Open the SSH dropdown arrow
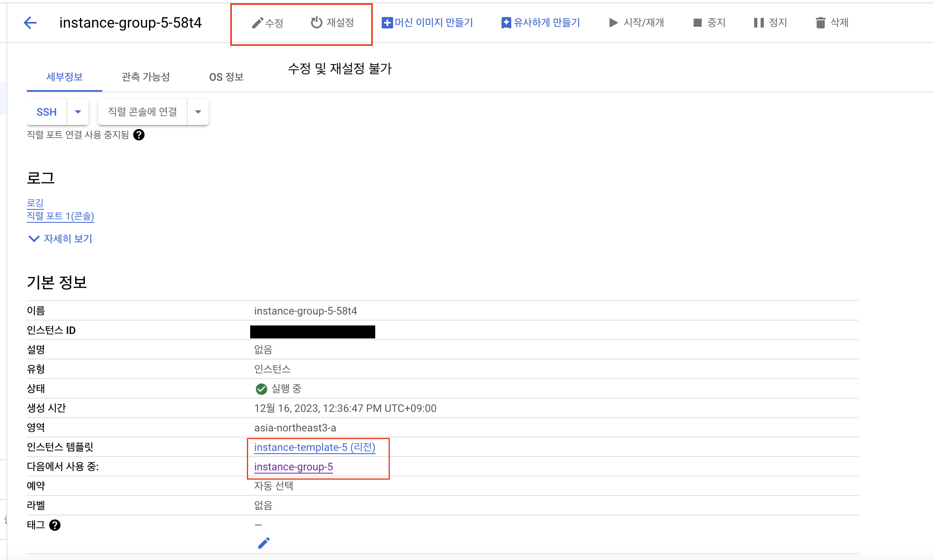This screenshot has height=560, width=934. pyautogui.click(x=78, y=112)
